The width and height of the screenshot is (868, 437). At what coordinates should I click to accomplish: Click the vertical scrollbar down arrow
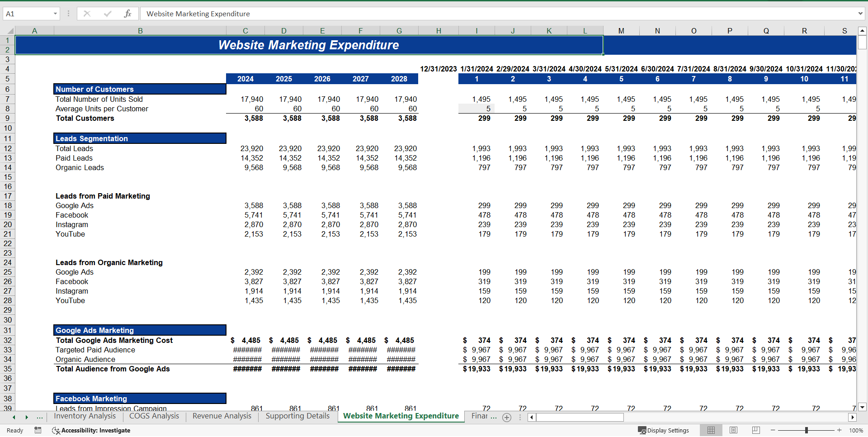(862, 407)
